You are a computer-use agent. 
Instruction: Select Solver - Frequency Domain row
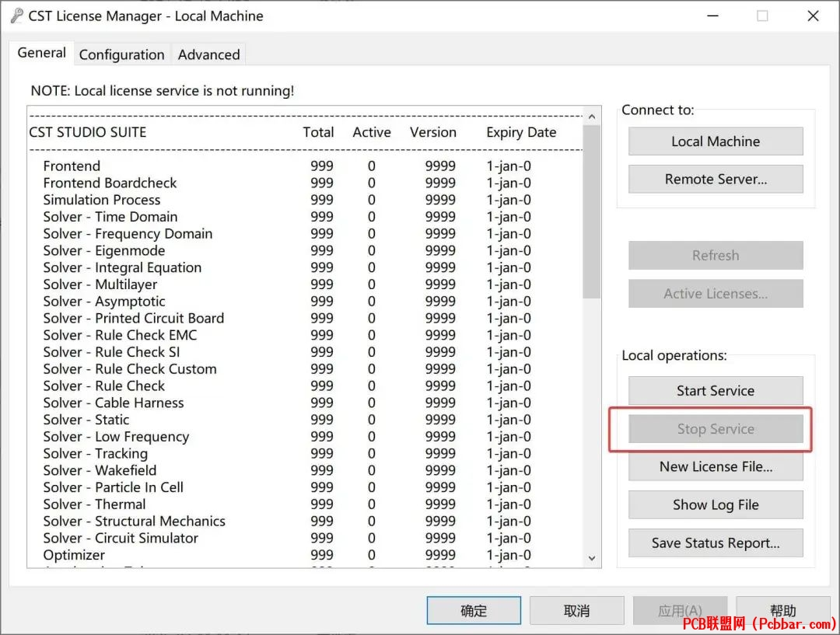[287, 234]
